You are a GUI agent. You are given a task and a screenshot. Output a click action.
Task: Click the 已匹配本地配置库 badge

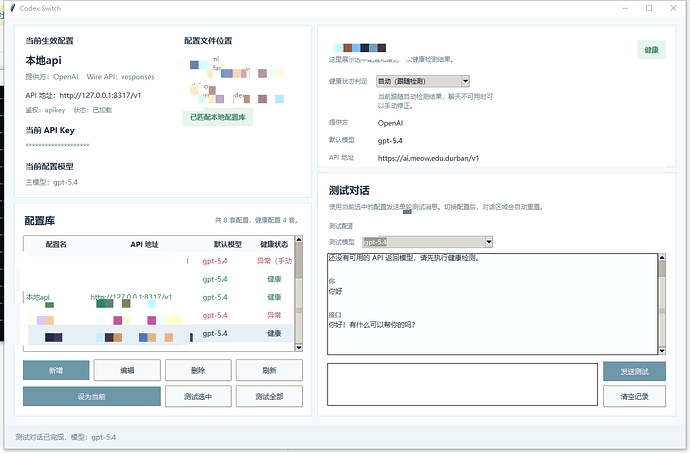218,117
